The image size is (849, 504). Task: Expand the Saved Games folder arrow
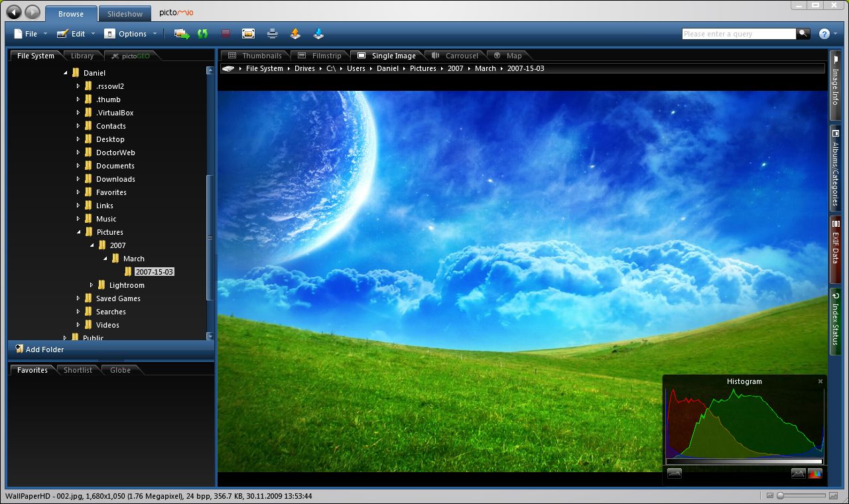(x=78, y=298)
